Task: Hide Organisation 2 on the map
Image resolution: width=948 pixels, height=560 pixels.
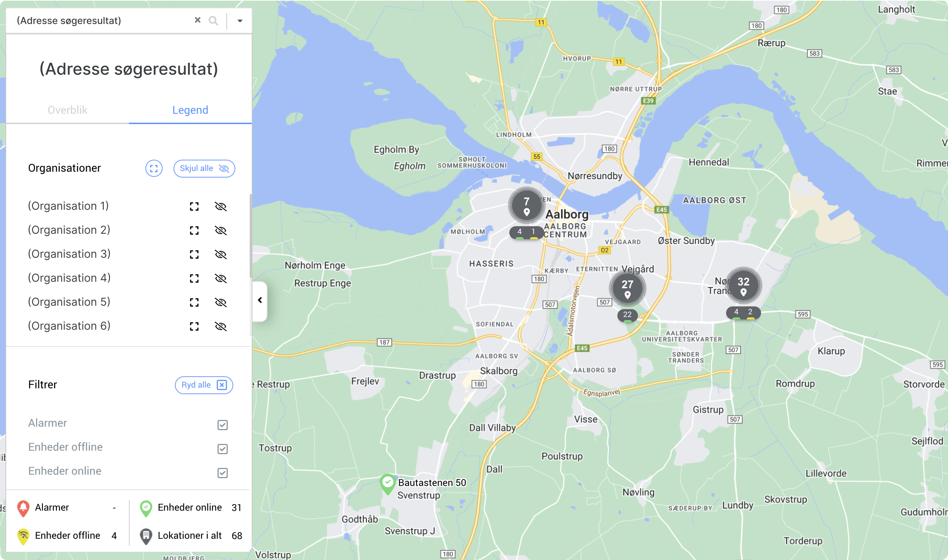Action: (221, 230)
